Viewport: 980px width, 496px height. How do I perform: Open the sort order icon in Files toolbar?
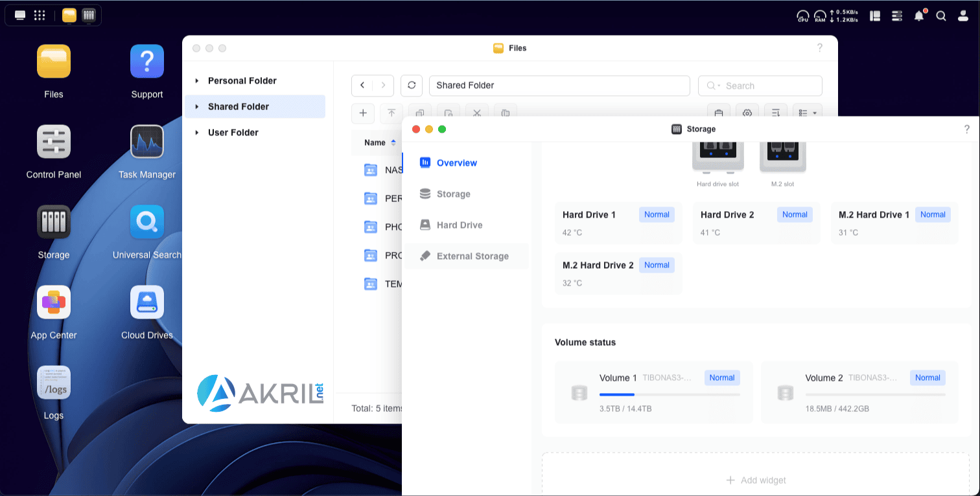pos(776,113)
